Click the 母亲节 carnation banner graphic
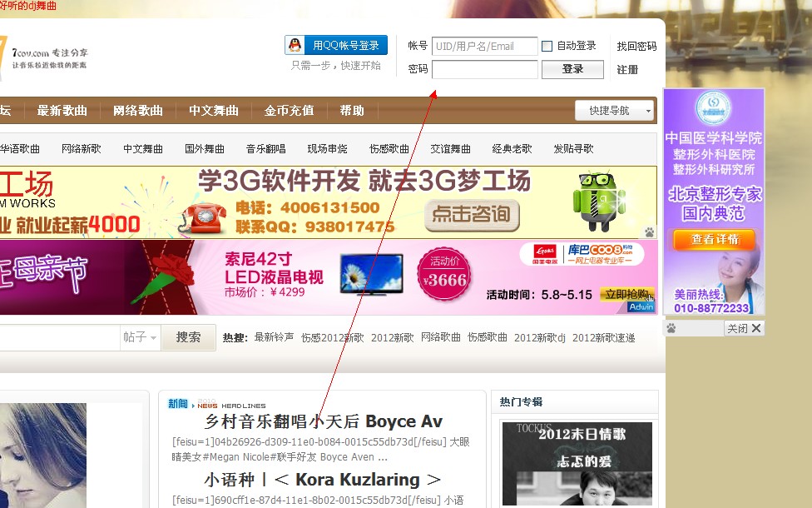The height and width of the screenshot is (508, 812). pos(162,276)
